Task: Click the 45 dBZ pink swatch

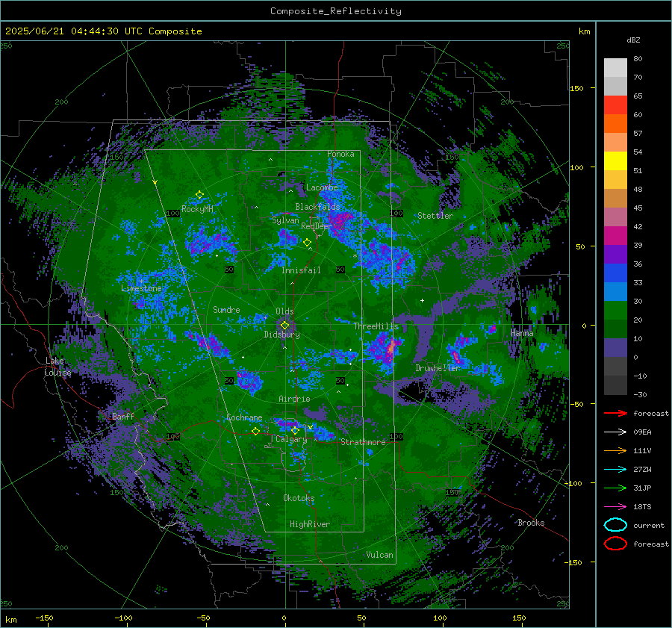Action: pyautogui.click(x=615, y=217)
